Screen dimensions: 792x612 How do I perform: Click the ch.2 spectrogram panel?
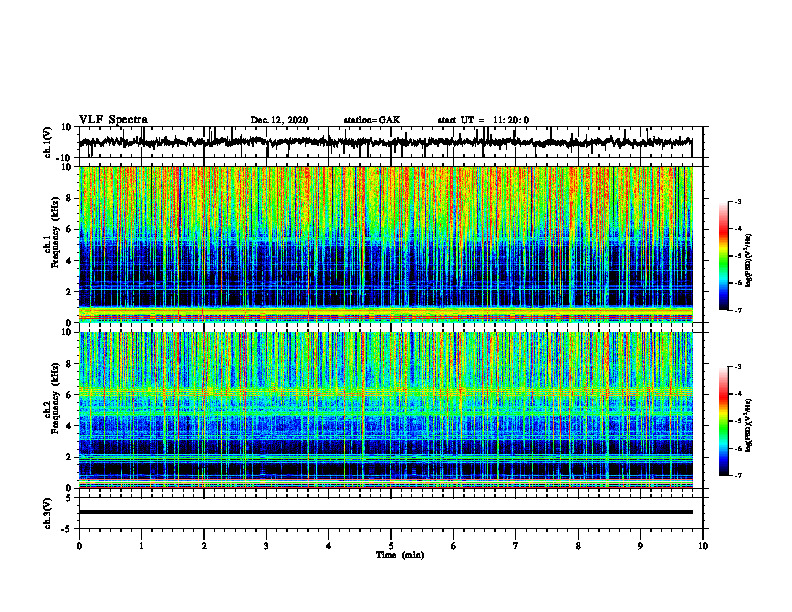click(x=385, y=410)
